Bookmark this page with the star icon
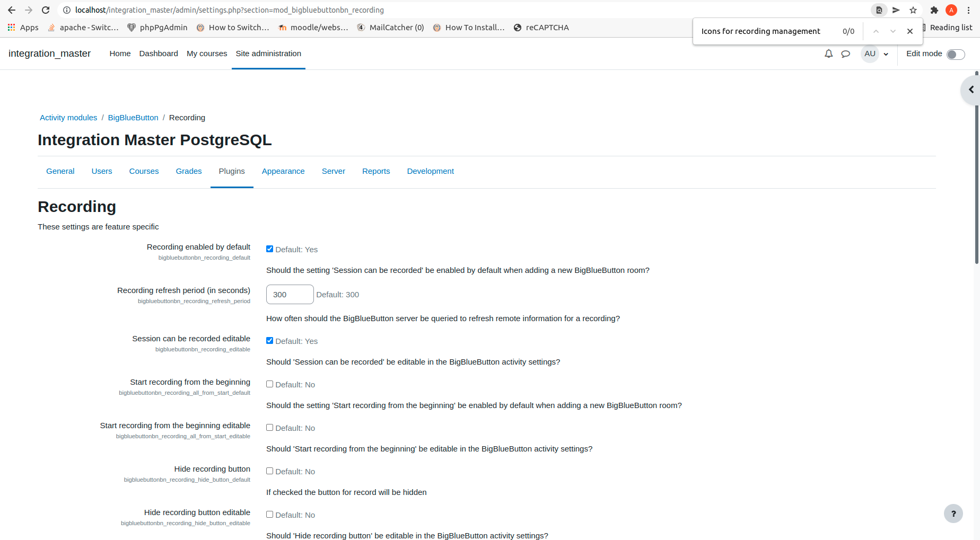This screenshot has width=980, height=540. click(x=913, y=10)
